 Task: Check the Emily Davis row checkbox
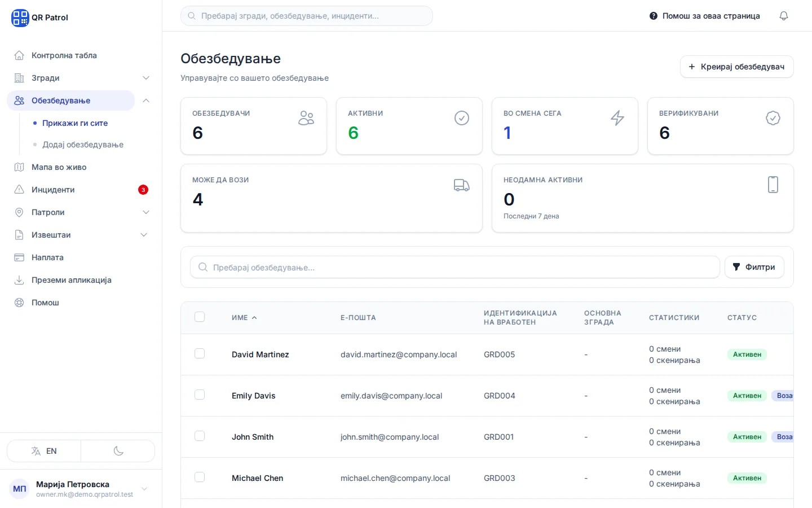pos(200,395)
